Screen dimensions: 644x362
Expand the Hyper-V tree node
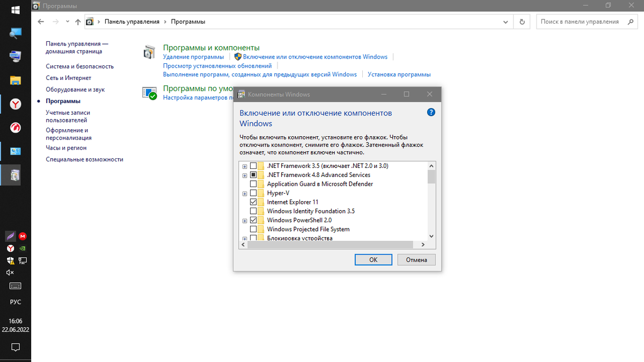245,193
